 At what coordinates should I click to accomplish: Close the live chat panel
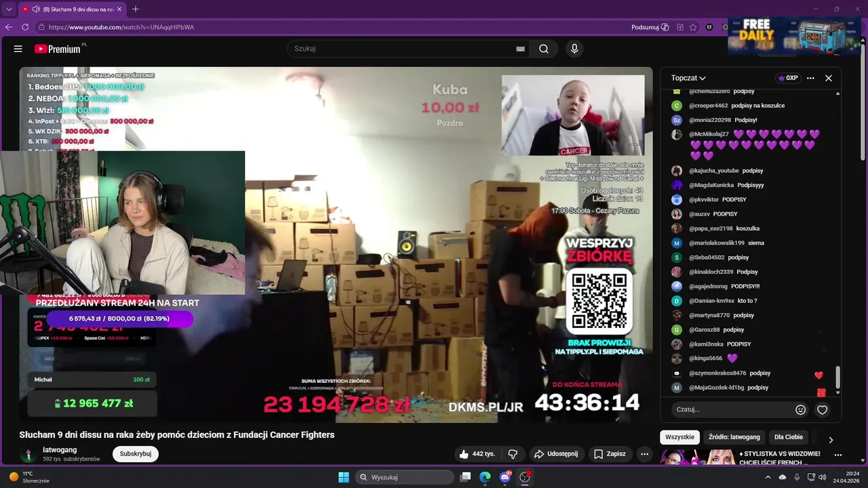[829, 78]
